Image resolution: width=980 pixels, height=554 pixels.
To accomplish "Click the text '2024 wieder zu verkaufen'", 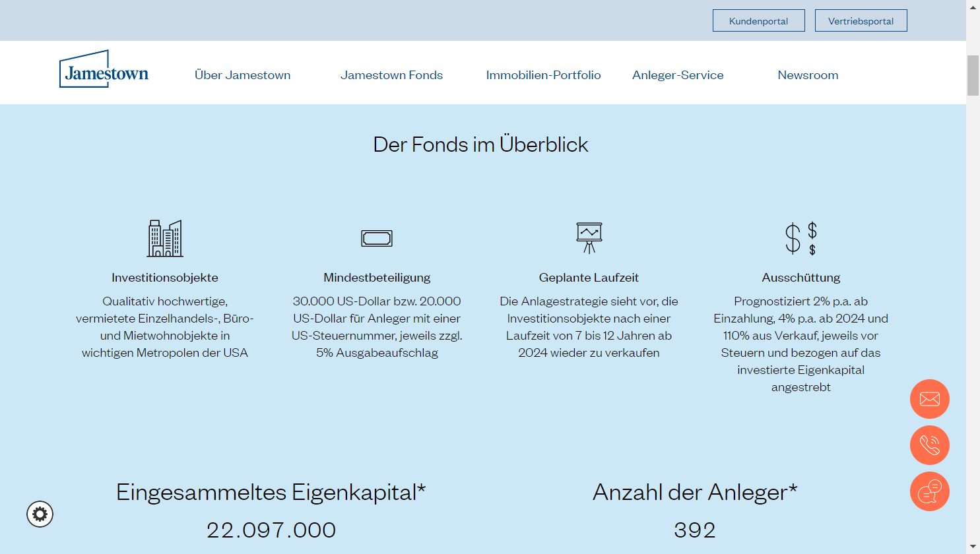I will [x=589, y=353].
